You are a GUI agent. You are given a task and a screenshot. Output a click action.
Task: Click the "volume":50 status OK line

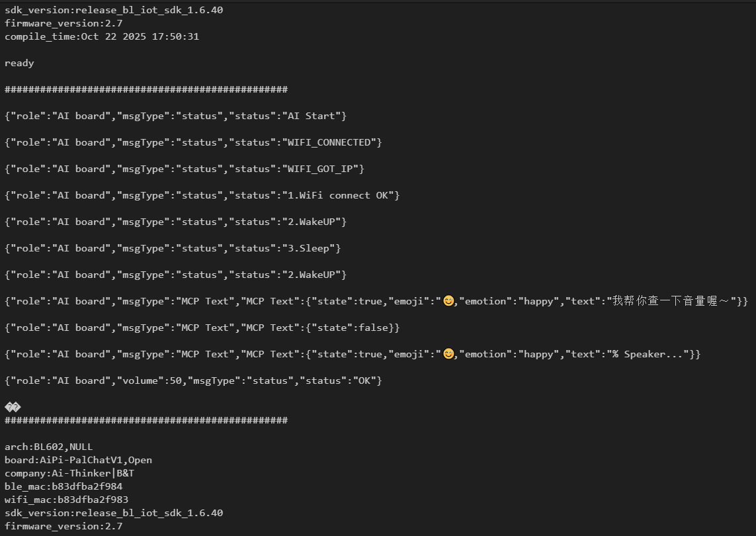[x=193, y=380]
